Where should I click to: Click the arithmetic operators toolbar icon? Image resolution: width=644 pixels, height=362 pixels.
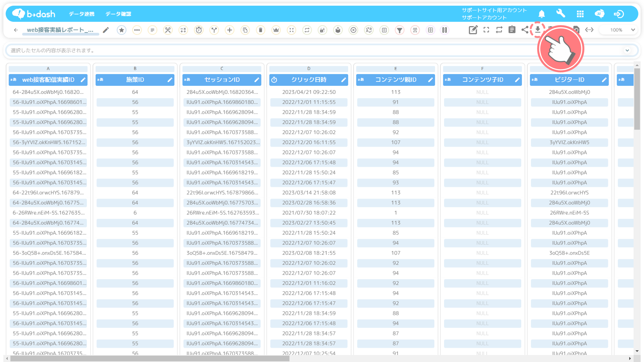click(x=183, y=30)
